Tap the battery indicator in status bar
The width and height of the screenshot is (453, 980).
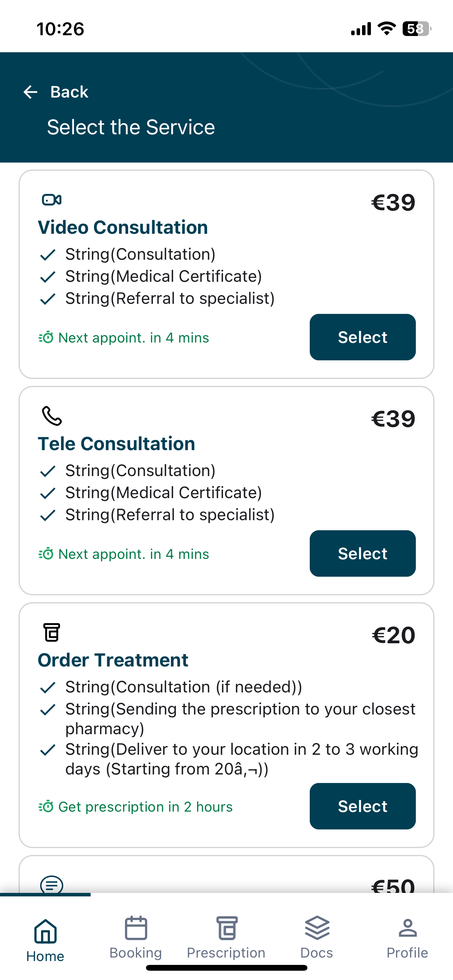[417, 29]
